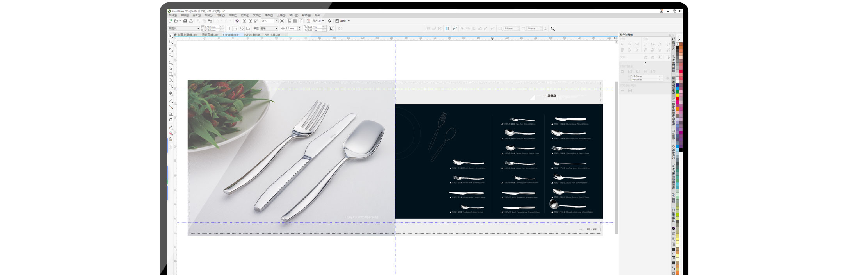Open the 文件 menu

pos(173,15)
